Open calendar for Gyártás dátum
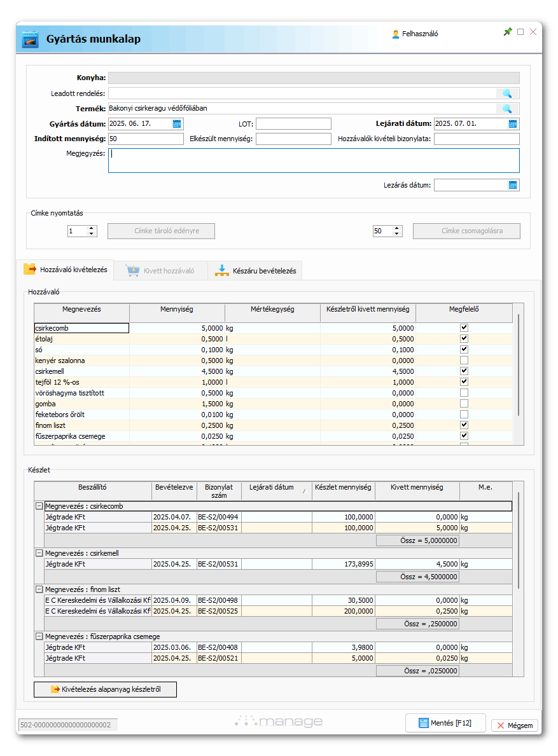 click(177, 124)
